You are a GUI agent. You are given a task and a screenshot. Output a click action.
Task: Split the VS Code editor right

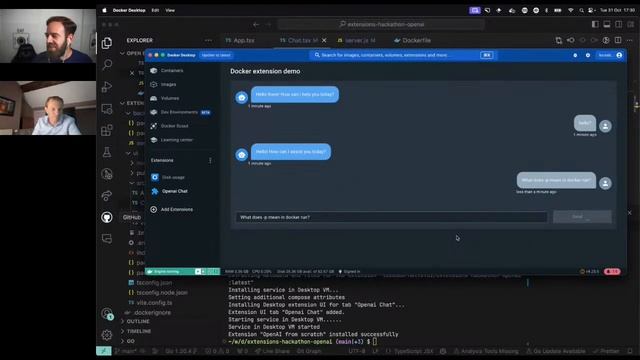click(618, 40)
